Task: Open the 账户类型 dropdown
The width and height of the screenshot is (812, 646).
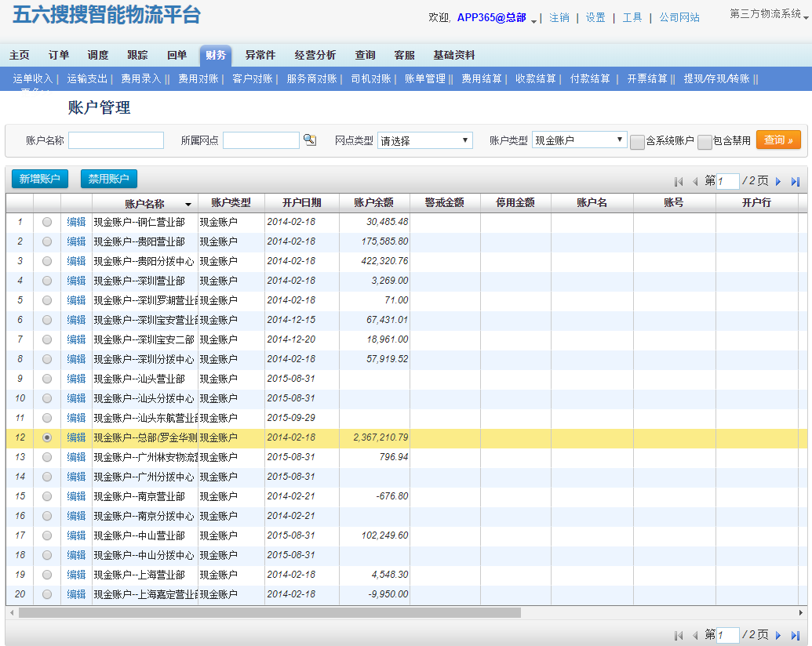Action: pyautogui.click(x=580, y=140)
